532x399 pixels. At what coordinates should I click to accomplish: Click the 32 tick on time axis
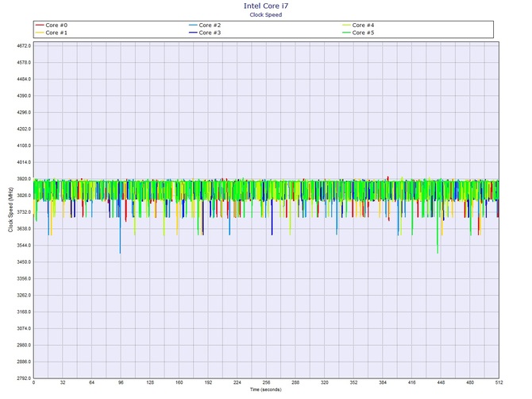[x=63, y=382]
